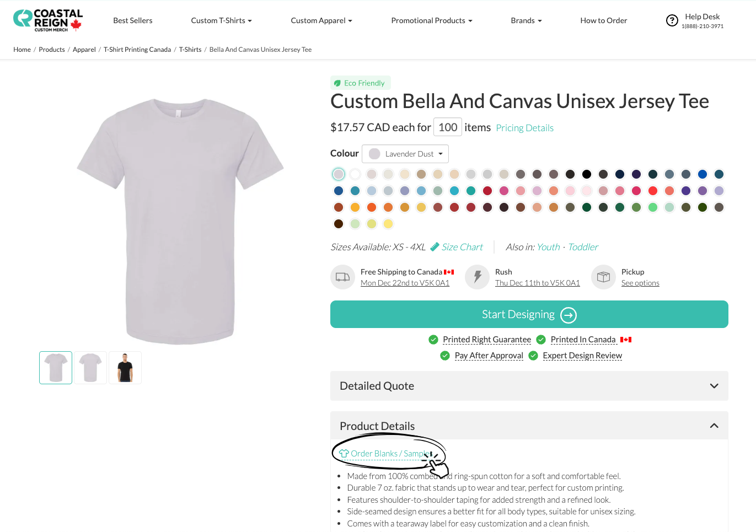Go to T-Shirts breadcrumb link

click(x=190, y=50)
